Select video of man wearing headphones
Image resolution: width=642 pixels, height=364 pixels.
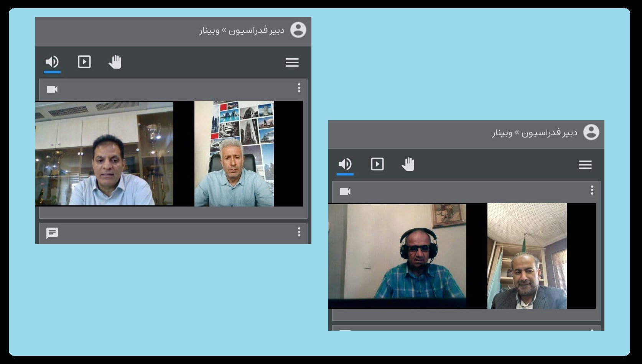click(397, 256)
